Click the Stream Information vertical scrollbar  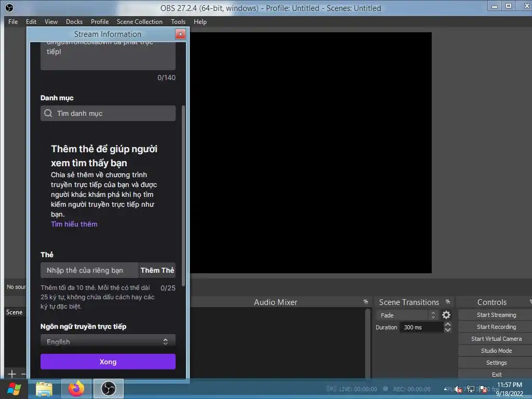[183, 196]
